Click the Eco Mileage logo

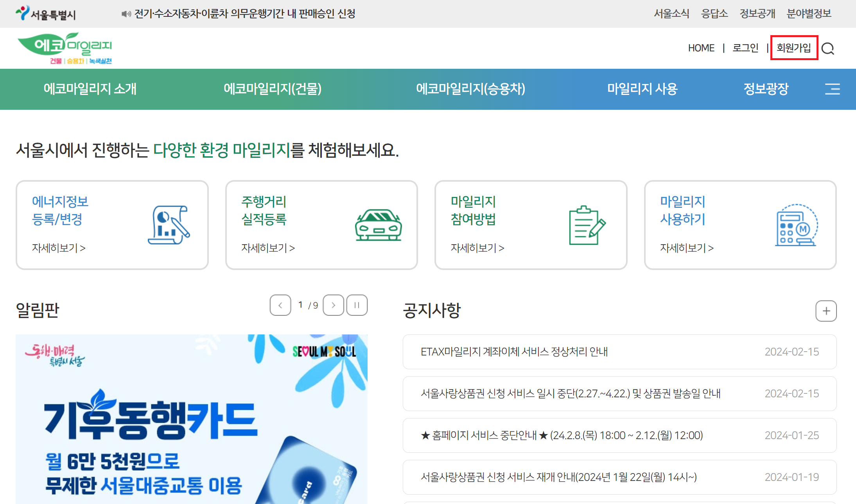tap(65, 48)
